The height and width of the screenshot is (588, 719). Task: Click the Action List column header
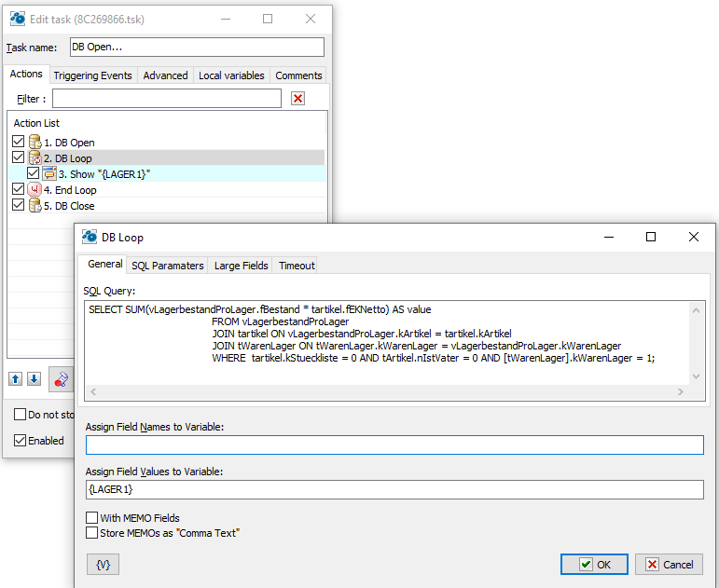167,123
